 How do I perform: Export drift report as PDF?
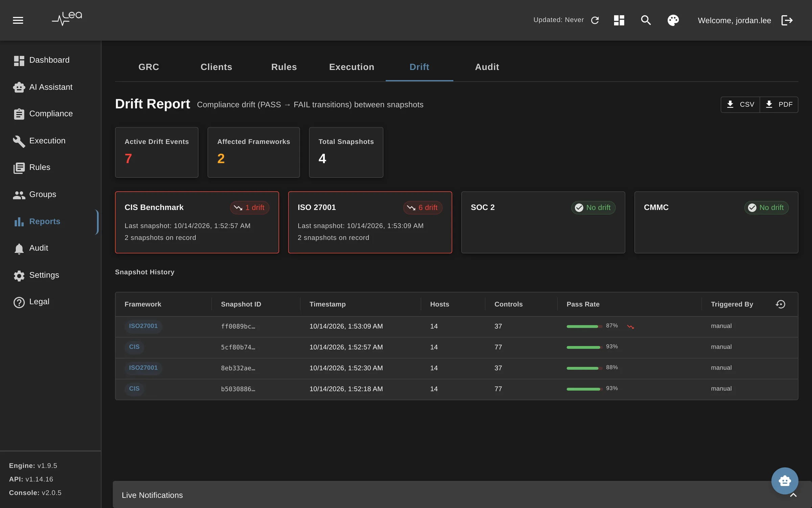click(x=779, y=104)
